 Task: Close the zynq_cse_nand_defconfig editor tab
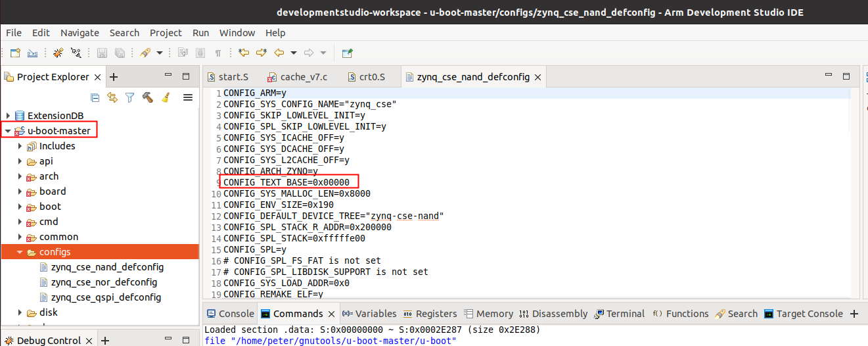point(537,78)
